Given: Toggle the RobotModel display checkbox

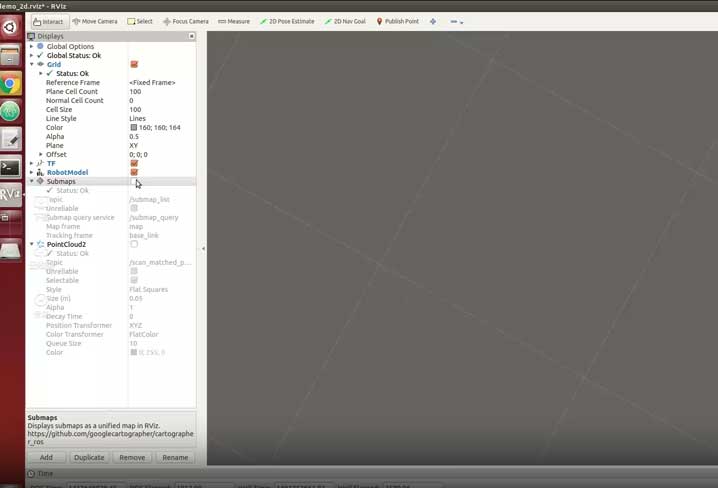Looking at the screenshot, I should (134, 173).
